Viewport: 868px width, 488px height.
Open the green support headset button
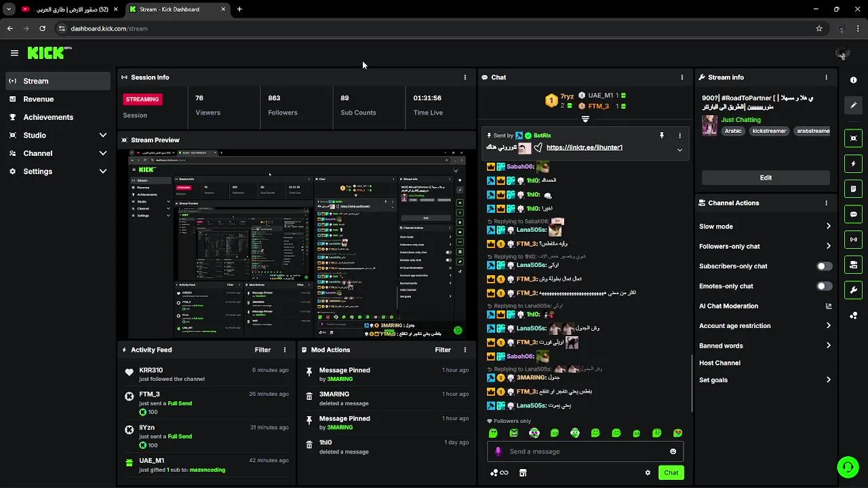point(847,467)
